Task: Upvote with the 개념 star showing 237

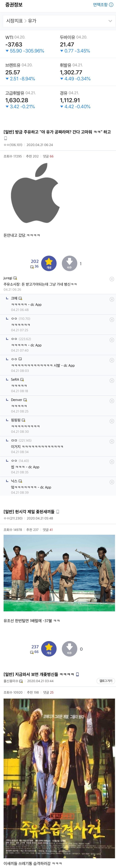Action: point(49,649)
